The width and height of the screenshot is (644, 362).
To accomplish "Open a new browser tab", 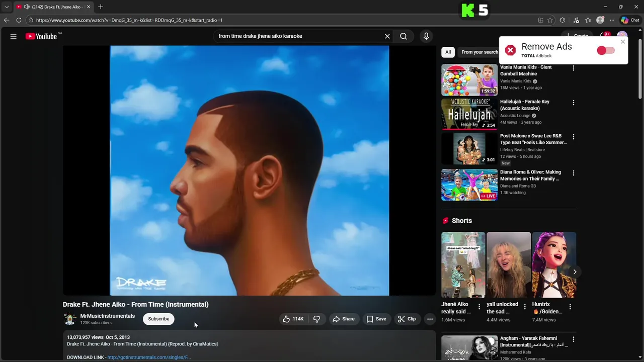I will coord(101,7).
